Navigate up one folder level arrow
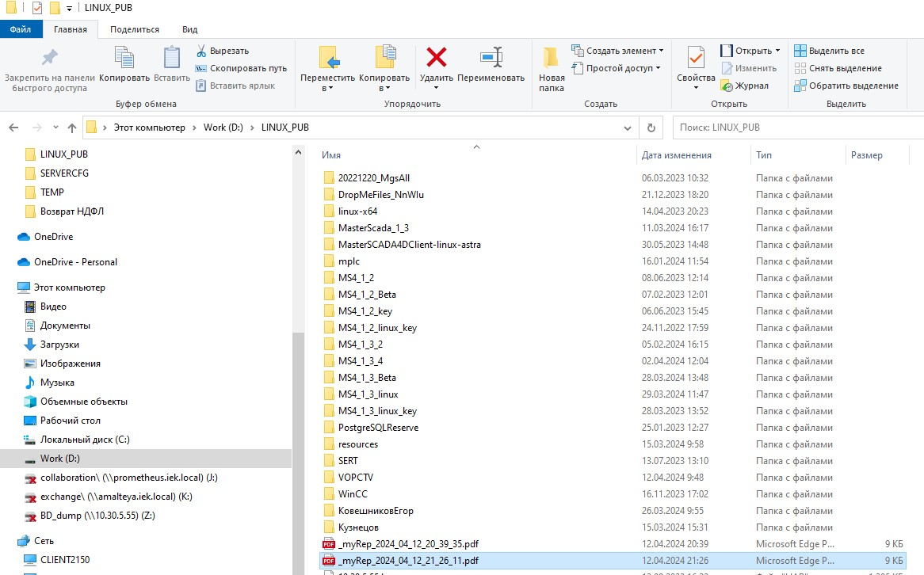This screenshot has width=924, height=575. coord(72,128)
